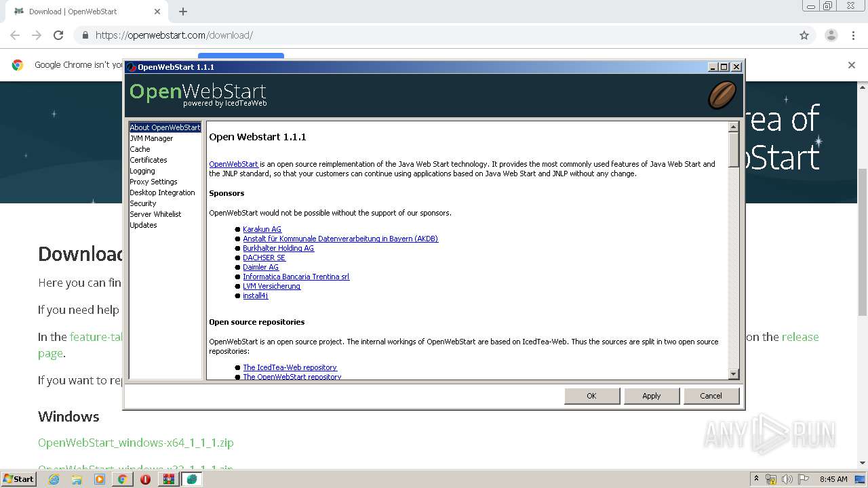Click the About pane scrollbar thumb
This screenshot has height=488, width=868.
point(733,150)
